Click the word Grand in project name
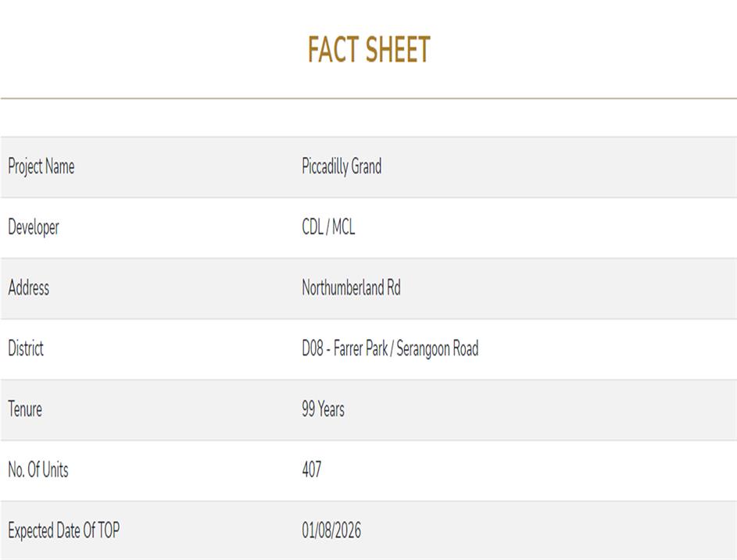 (367, 166)
